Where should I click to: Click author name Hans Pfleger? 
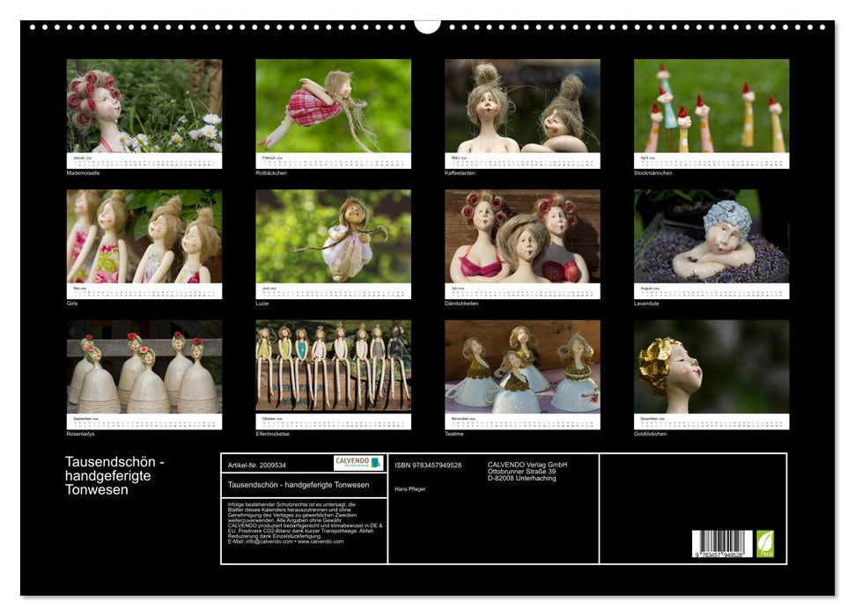click(x=409, y=488)
